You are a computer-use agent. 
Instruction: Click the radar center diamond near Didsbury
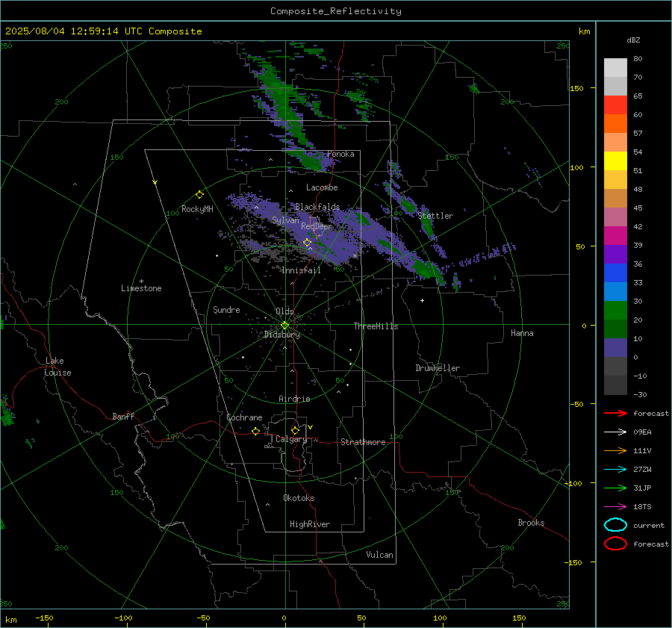(x=285, y=326)
